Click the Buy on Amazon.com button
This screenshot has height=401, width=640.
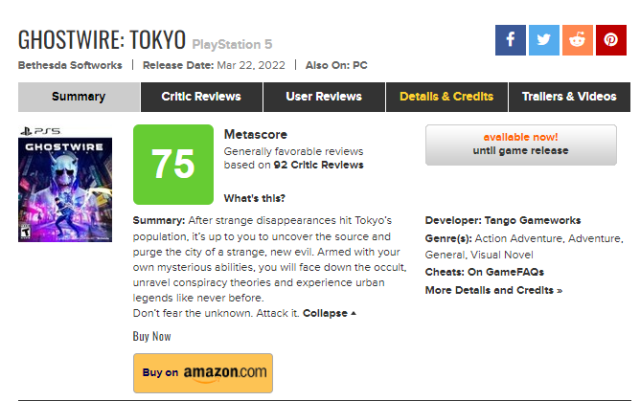click(x=203, y=372)
